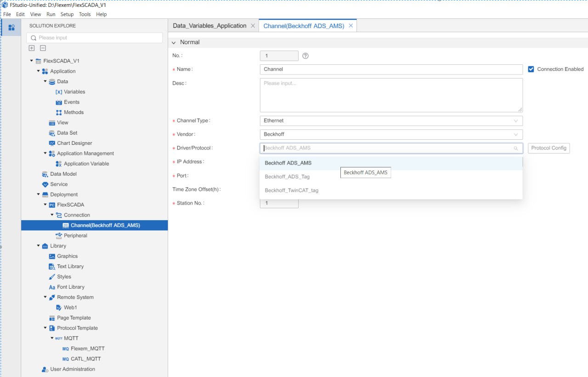This screenshot has height=377, width=588.
Task: Collapse the Connection node arrow
Action: click(x=52, y=215)
